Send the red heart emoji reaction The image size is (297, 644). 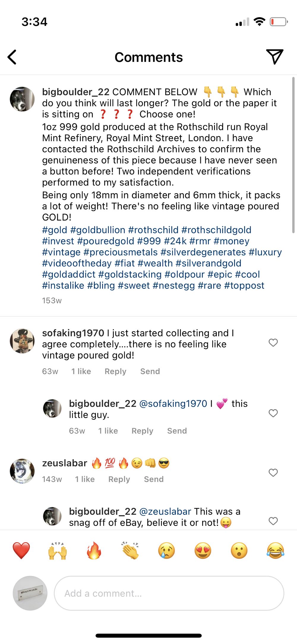point(21,550)
